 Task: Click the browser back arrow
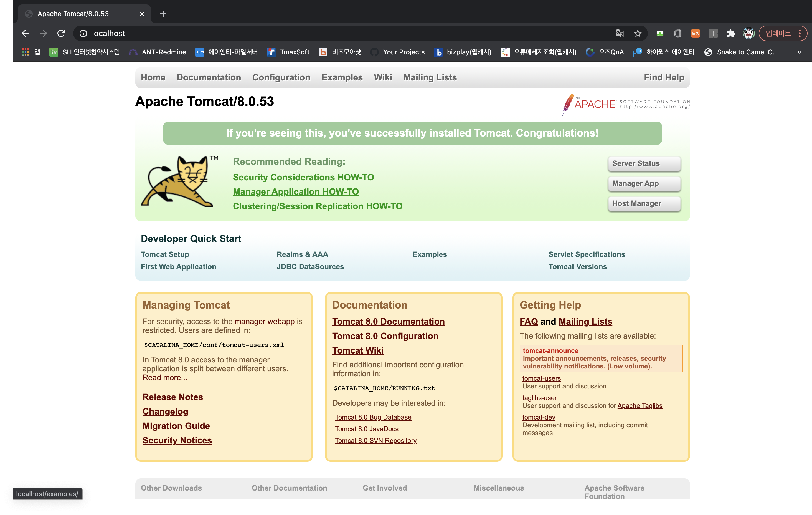click(x=25, y=33)
